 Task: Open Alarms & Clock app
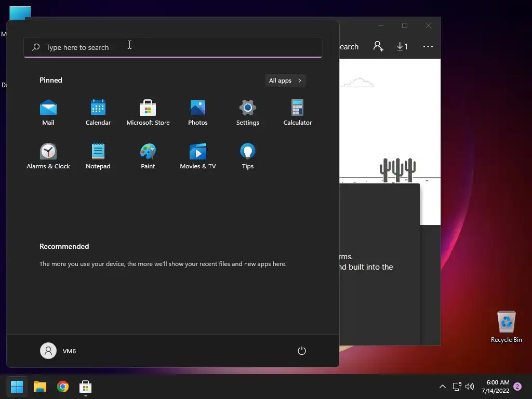click(x=48, y=156)
